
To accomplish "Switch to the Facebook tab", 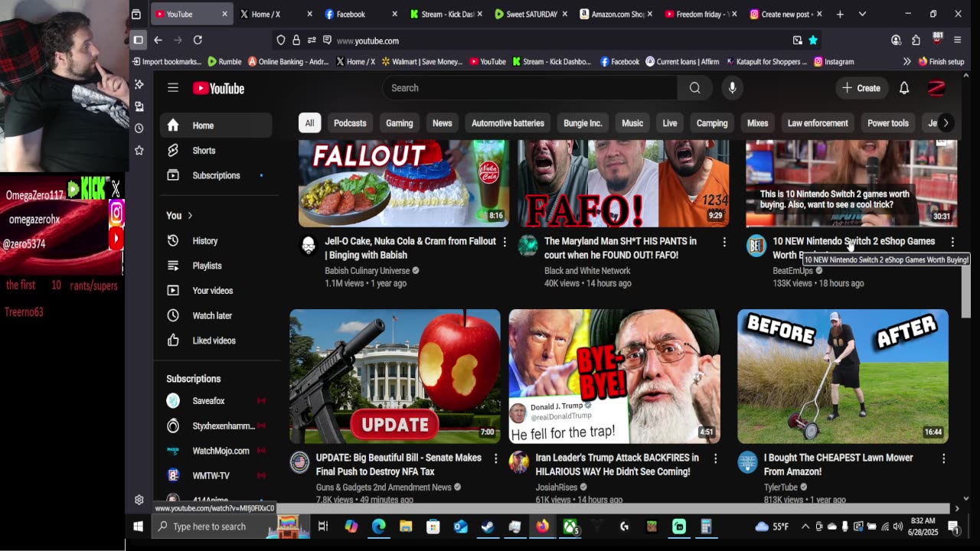I will [x=361, y=14].
